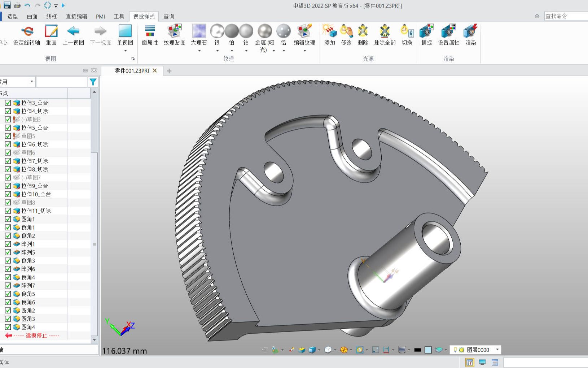This screenshot has width=588, height=368.
Task: Switch to the 造型 ribbon tab
Action: click(x=13, y=16)
